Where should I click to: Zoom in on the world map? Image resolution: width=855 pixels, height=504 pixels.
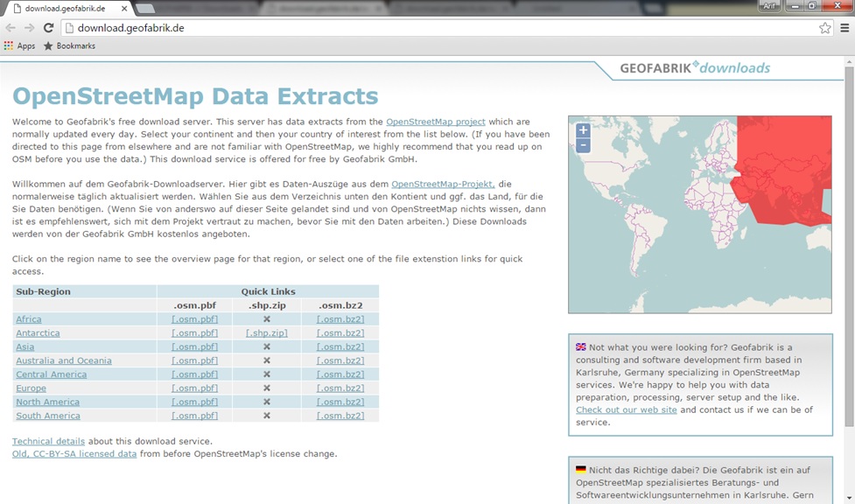point(582,129)
